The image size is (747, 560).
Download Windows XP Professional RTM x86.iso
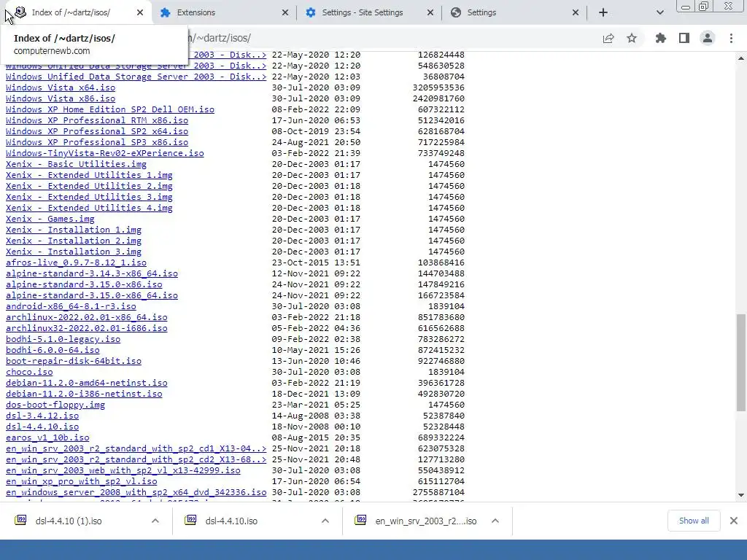(x=97, y=120)
